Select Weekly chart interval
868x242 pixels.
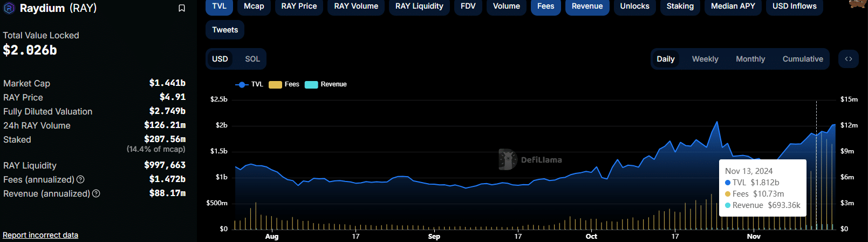coord(705,59)
